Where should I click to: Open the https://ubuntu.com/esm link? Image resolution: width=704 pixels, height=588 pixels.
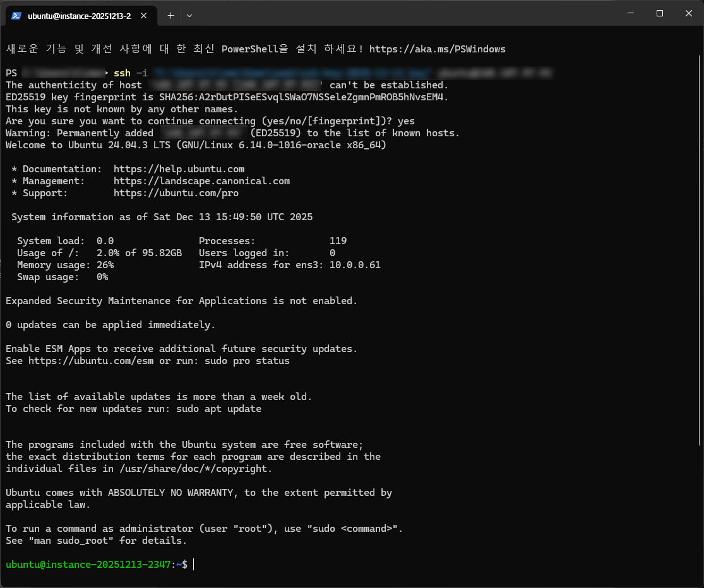pyautogui.click(x=91, y=361)
